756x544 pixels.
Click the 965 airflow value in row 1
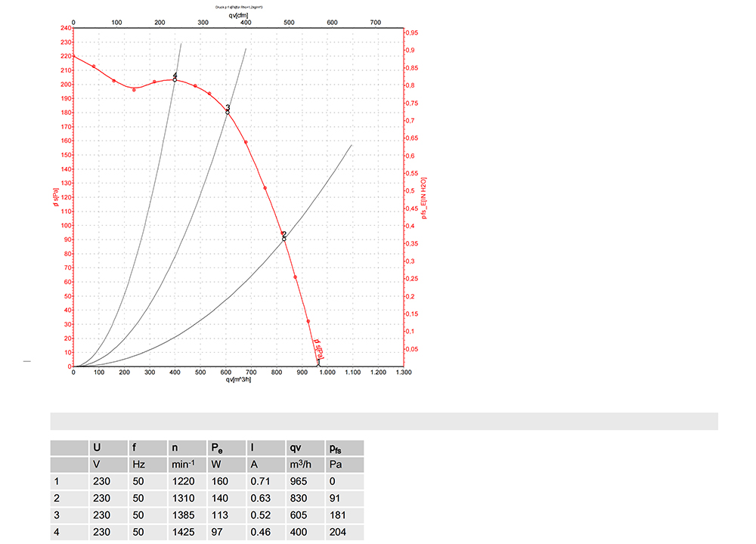[x=300, y=481]
